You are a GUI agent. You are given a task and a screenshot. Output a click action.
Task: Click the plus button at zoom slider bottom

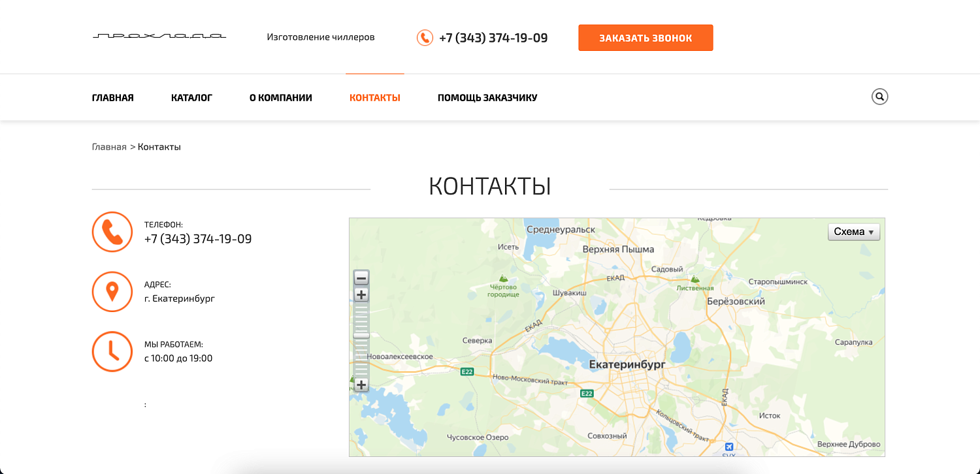[361, 385]
